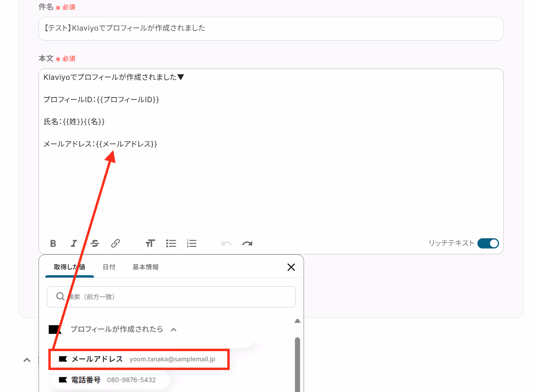Redo the last edit

pos(247,243)
